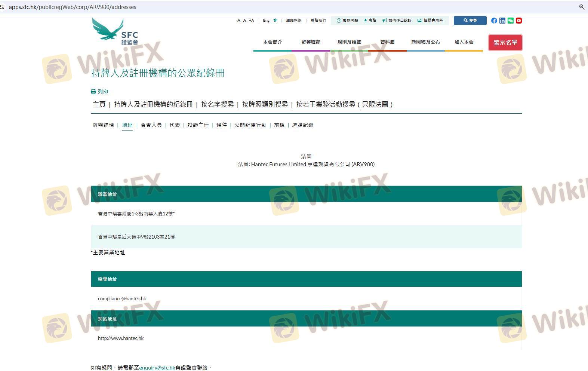The height and width of the screenshot is (371, 588).
Task: Select the 繁 traditional Chinese option
Action: pos(275,21)
